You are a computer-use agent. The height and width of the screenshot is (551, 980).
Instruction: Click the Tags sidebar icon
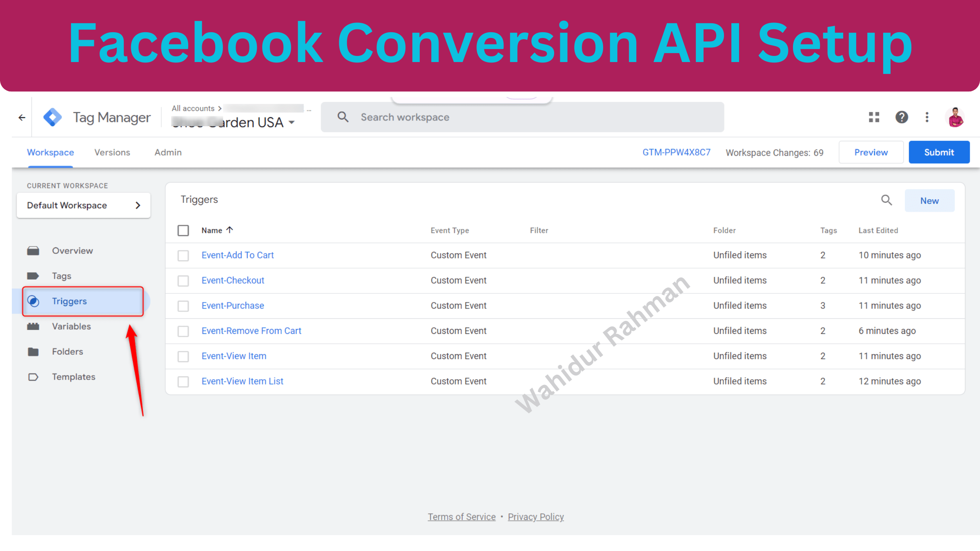tap(33, 276)
